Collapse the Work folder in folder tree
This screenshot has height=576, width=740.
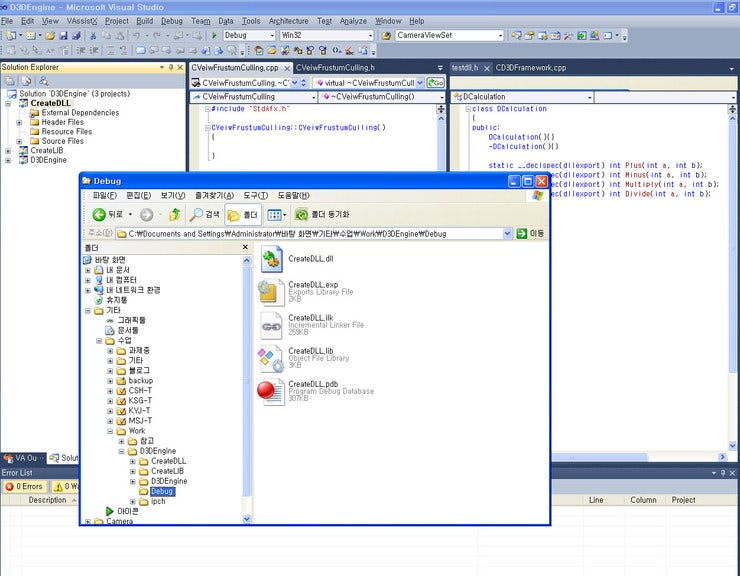point(110,431)
